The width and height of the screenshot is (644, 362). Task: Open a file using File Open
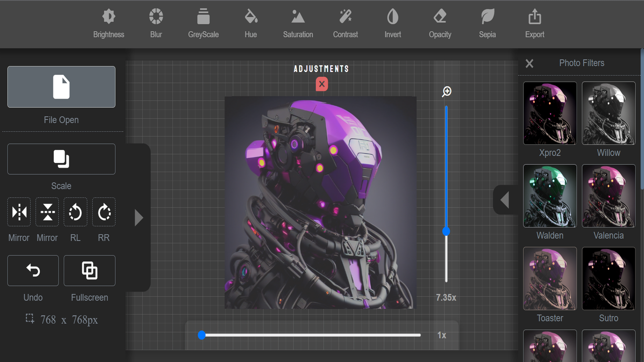[61, 86]
